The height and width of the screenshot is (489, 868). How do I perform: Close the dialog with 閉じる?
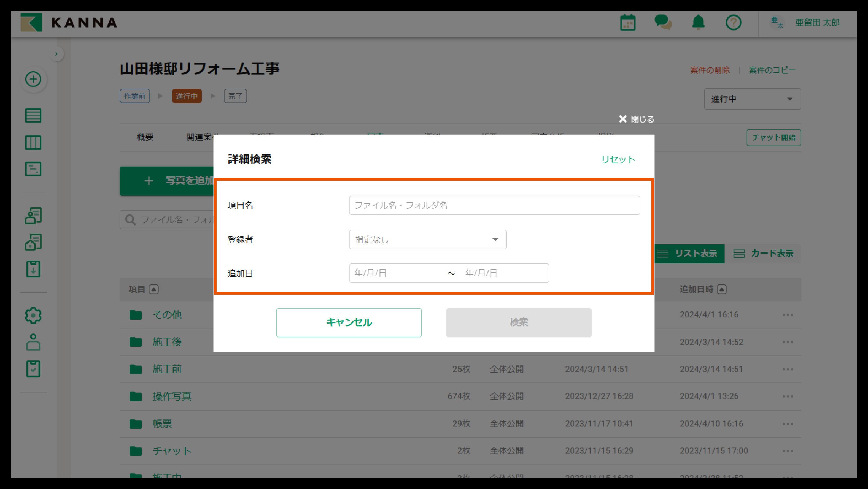(636, 119)
